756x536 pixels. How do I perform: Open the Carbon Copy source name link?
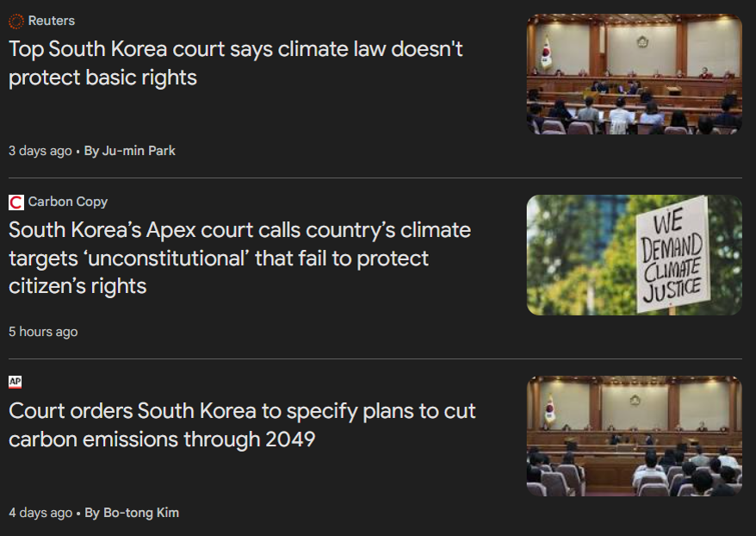pos(68,202)
